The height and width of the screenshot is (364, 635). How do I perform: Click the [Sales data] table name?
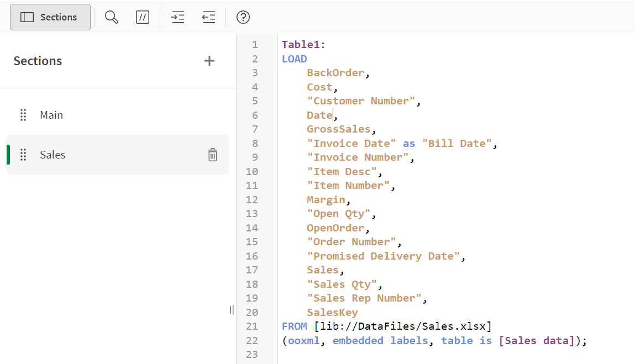point(537,340)
